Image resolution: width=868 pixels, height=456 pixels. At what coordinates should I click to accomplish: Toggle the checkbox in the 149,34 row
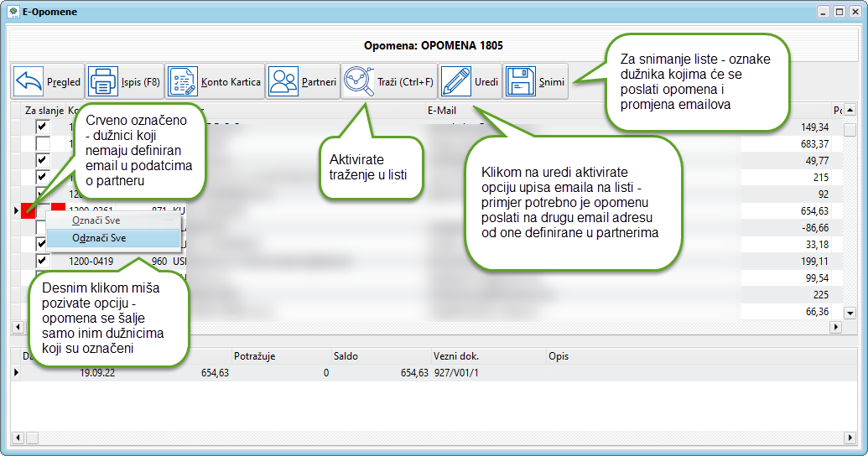point(42,127)
